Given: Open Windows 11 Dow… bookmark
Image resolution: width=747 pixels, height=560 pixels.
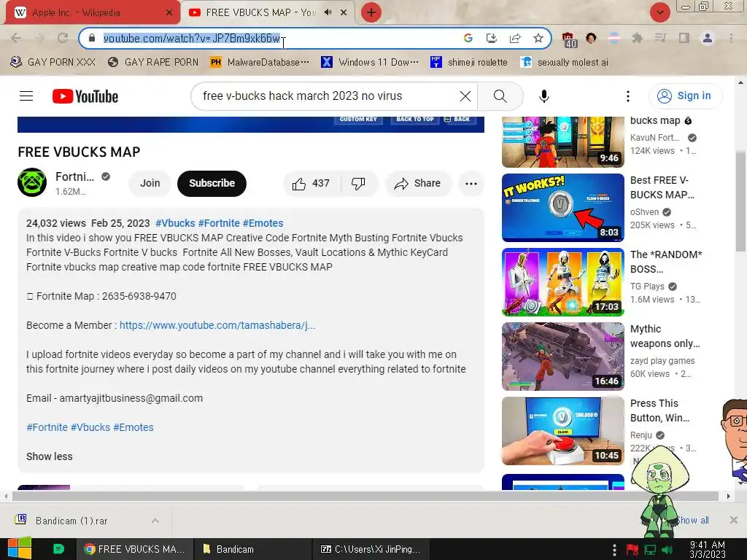Looking at the screenshot, I should click(370, 63).
